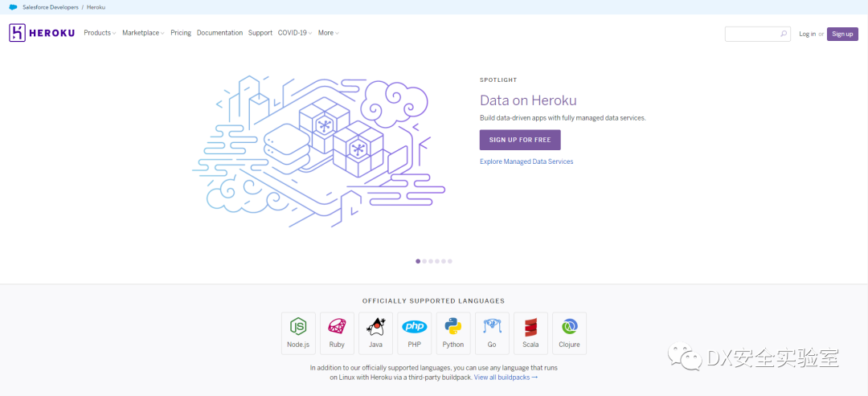Select the first carousel dot
The image size is (868, 396).
pyautogui.click(x=418, y=261)
